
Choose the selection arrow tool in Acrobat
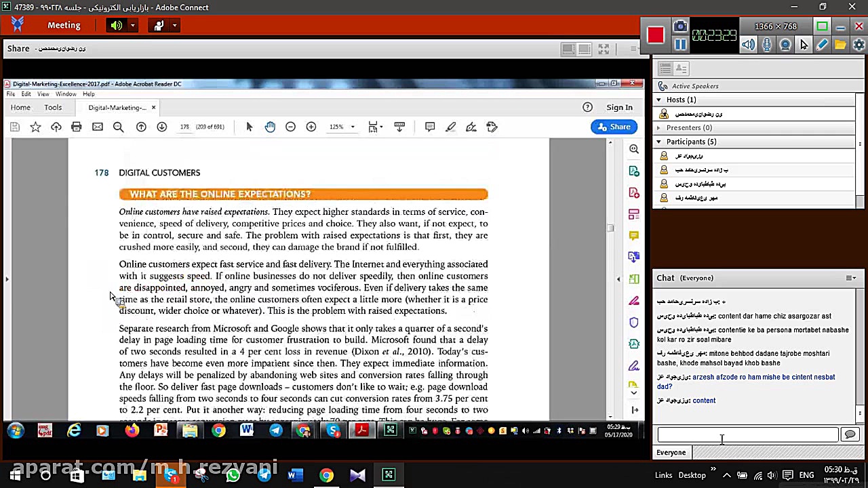point(249,127)
